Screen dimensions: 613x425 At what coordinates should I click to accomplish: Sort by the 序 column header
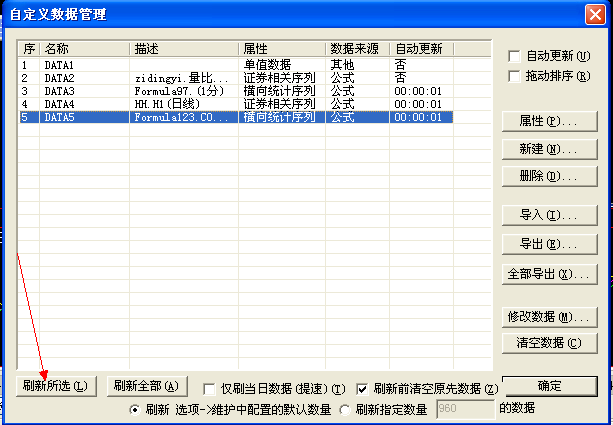(x=29, y=49)
